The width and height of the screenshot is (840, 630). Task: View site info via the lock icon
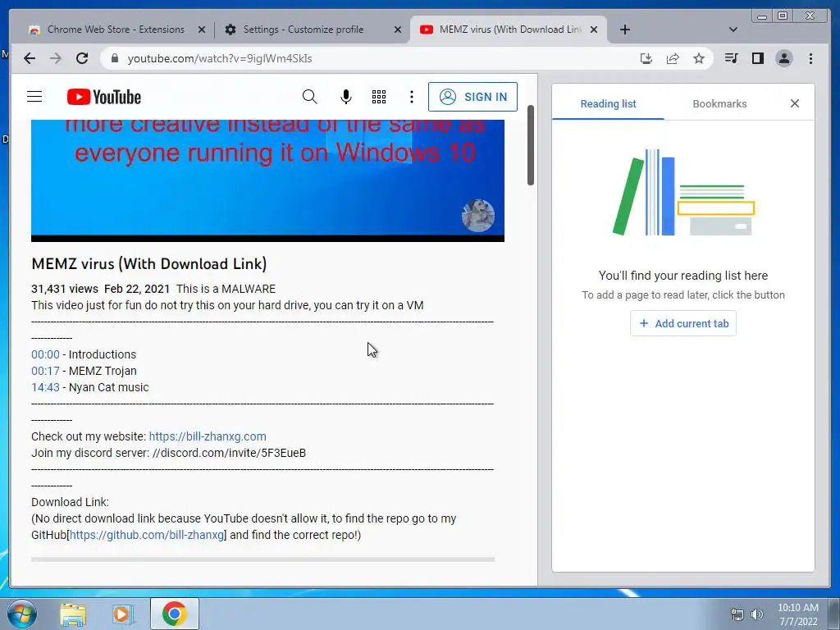point(114,58)
